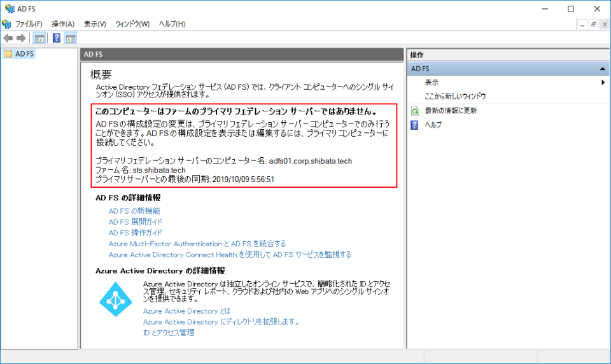Open the AD FS の新機能 link

coord(134,211)
